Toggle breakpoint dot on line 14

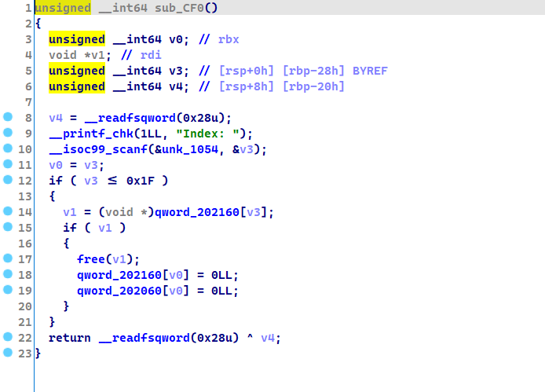(x=8, y=211)
